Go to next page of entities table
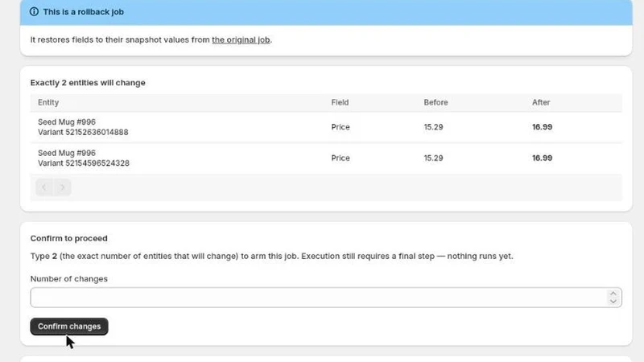The image size is (644, 362). 62,187
